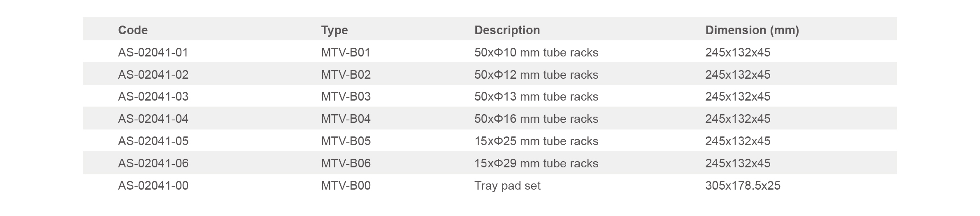980x216 pixels.
Task: Click the Code column header
Action: pos(132,30)
